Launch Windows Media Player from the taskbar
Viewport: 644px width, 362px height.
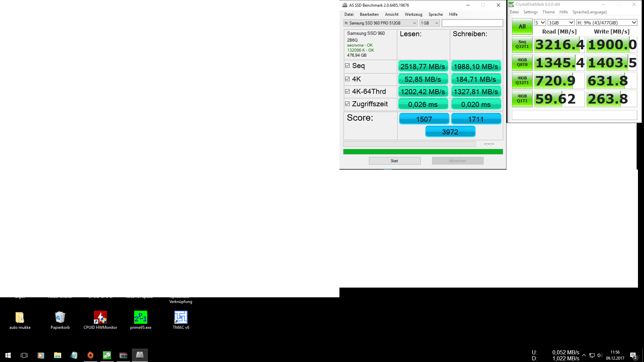[x=41, y=355]
